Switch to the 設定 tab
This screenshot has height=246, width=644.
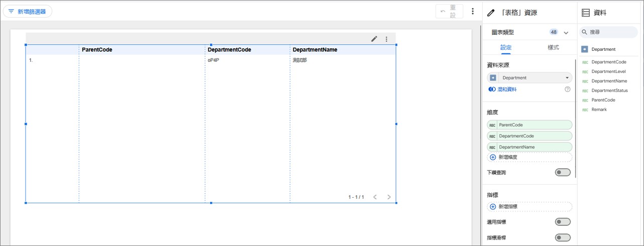[506, 47]
